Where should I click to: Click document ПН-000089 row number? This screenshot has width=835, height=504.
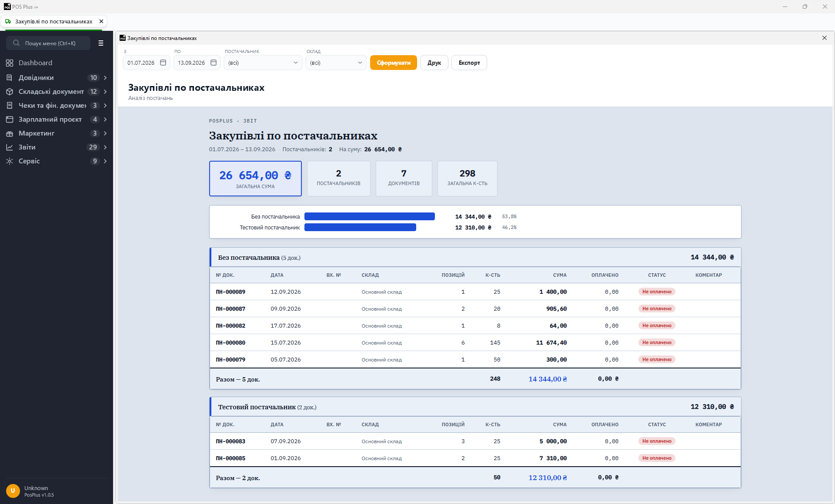(x=230, y=292)
